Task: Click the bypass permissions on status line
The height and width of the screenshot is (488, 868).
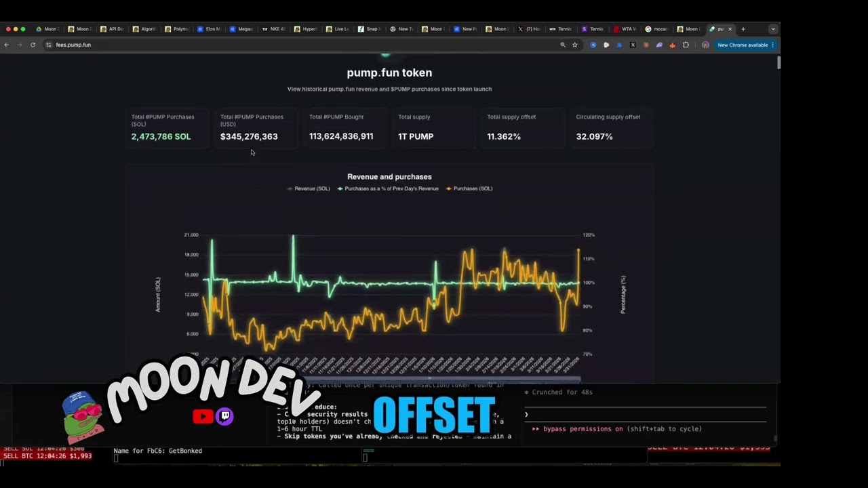Action: (x=617, y=429)
